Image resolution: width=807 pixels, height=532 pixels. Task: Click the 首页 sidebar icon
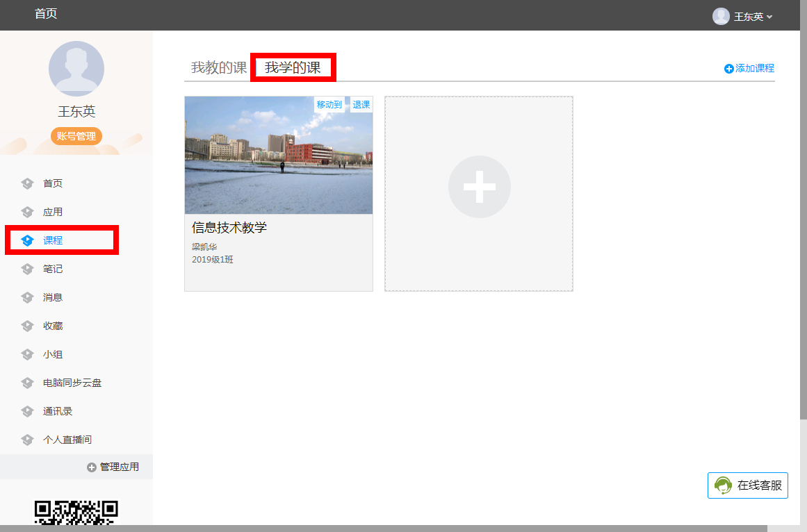[27, 183]
